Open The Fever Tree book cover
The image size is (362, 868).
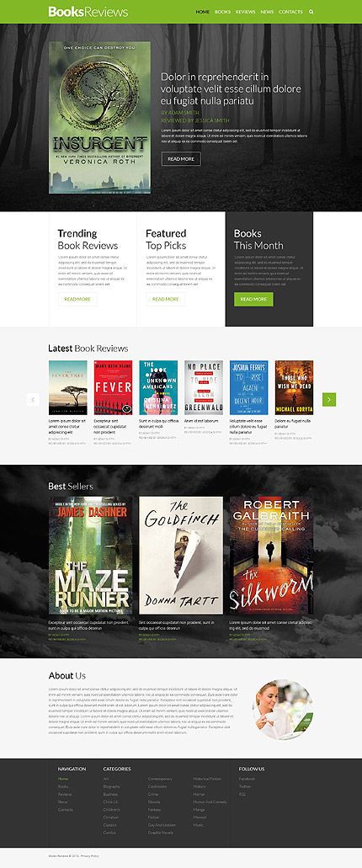click(x=68, y=387)
